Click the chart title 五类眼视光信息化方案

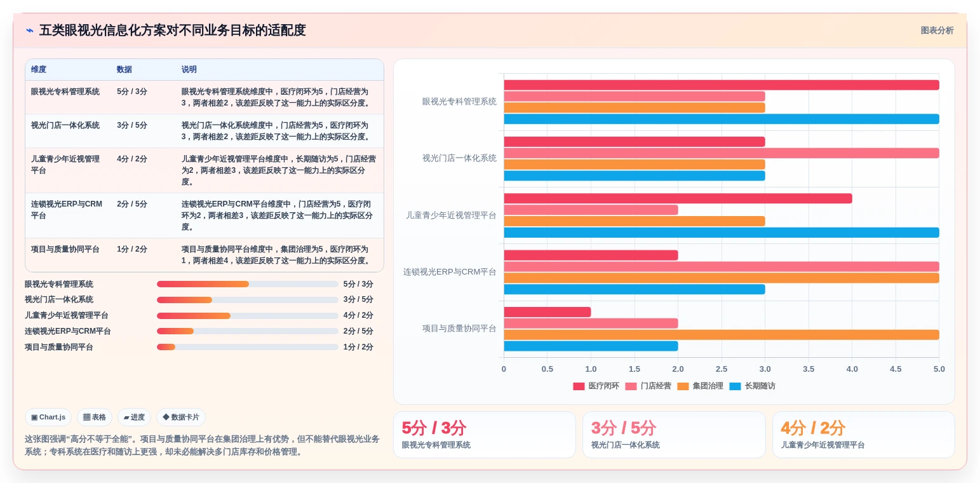click(x=172, y=31)
